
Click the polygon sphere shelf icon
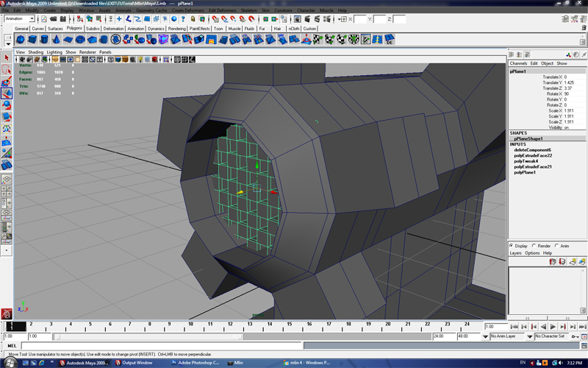click(21, 40)
